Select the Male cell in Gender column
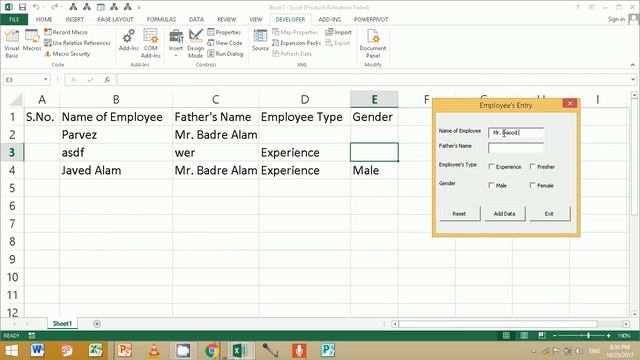The height and width of the screenshot is (360, 640). coord(374,170)
